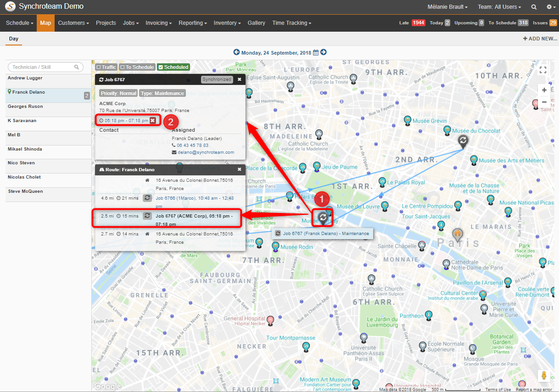Select the Musée Rodin map pin
The width and height of the screenshot is (559, 392).
pyautogui.click(x=275, y=247)
